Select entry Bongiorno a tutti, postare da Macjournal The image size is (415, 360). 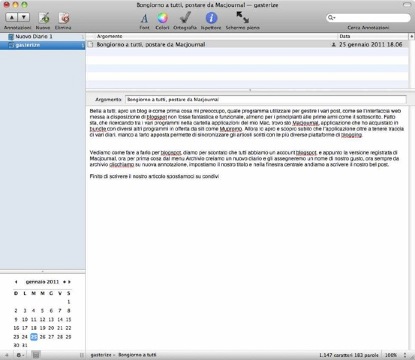pos(247,44)
